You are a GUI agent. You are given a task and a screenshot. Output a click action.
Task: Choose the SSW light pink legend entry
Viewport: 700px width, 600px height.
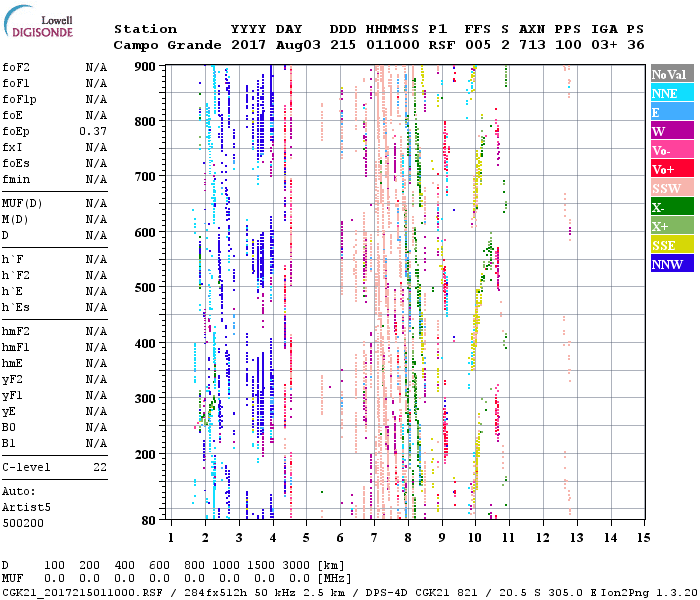tap(670, 188)
